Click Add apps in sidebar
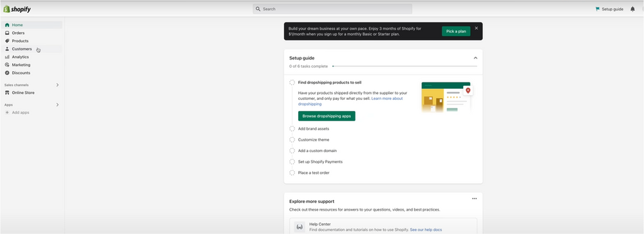 32,113
